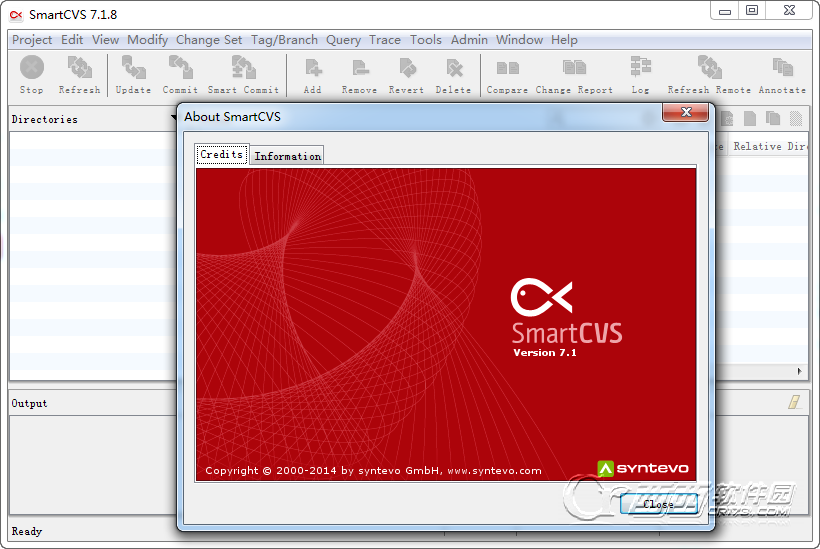Viewport: 820px width, 549px height.
Task: Open the Tools menu
Action: tap(426, 40)
